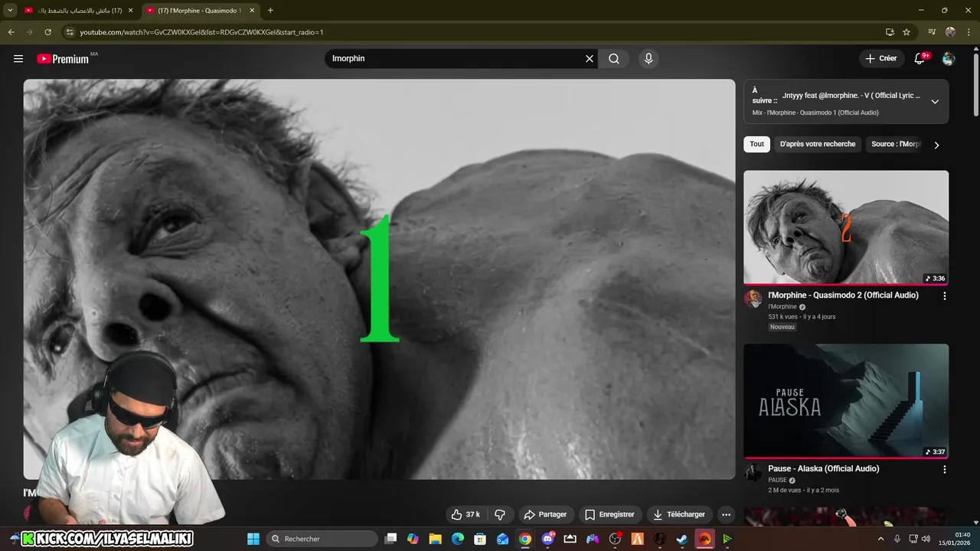
Task: Open Pause - Alaska (Official Audio) title
Action: 824,468
